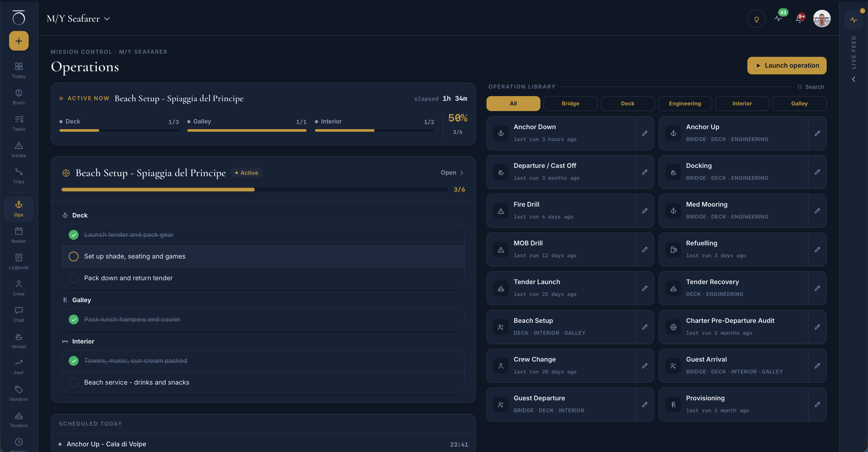Filter the operation library by Engineering
This screenshot has height=452, width=868.
click(685, 103)
